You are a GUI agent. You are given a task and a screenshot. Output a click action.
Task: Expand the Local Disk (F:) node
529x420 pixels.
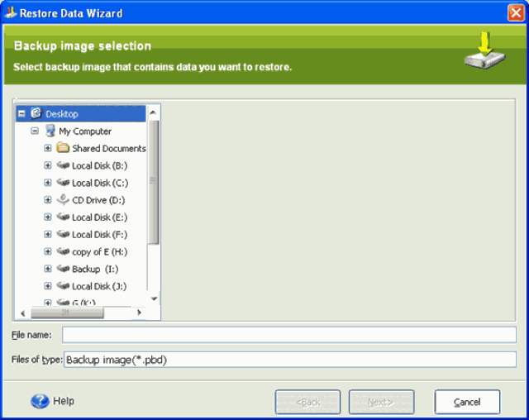tap(48, 235)
